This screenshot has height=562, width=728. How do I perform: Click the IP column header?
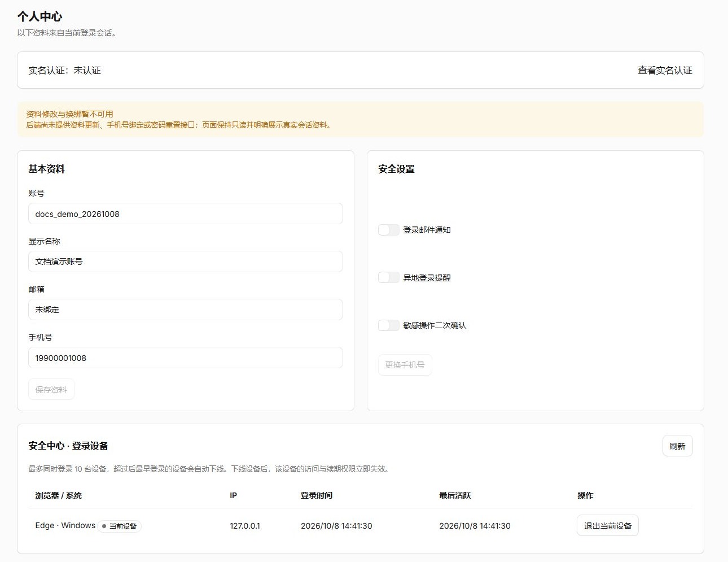coord(234,495)
